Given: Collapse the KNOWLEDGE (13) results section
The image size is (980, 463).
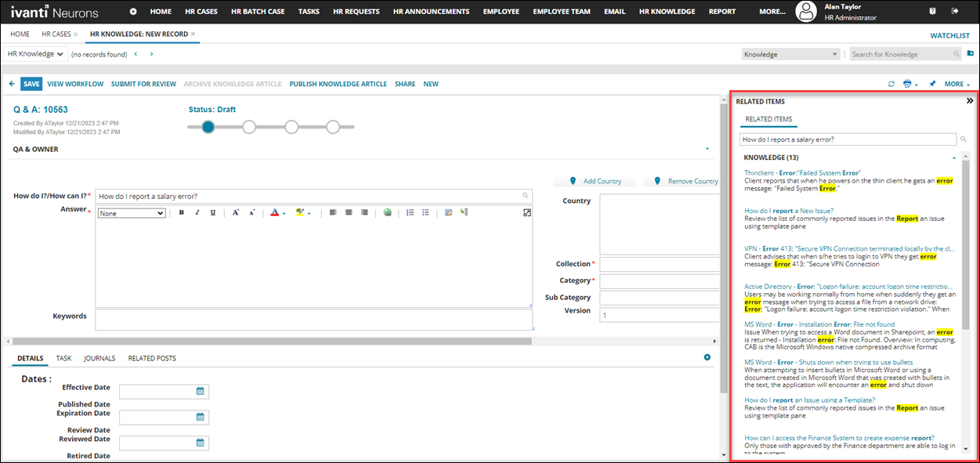Looking at the screenshot, I should click(953, 157).
